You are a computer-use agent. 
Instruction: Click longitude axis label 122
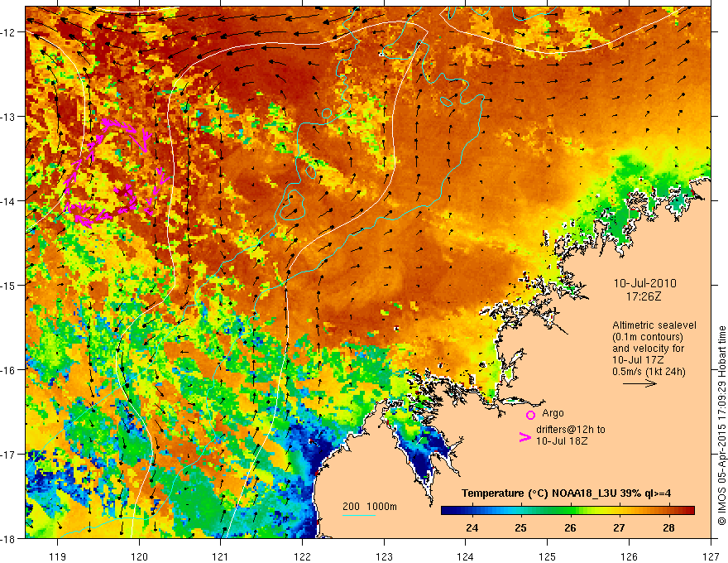pos(302,556)
